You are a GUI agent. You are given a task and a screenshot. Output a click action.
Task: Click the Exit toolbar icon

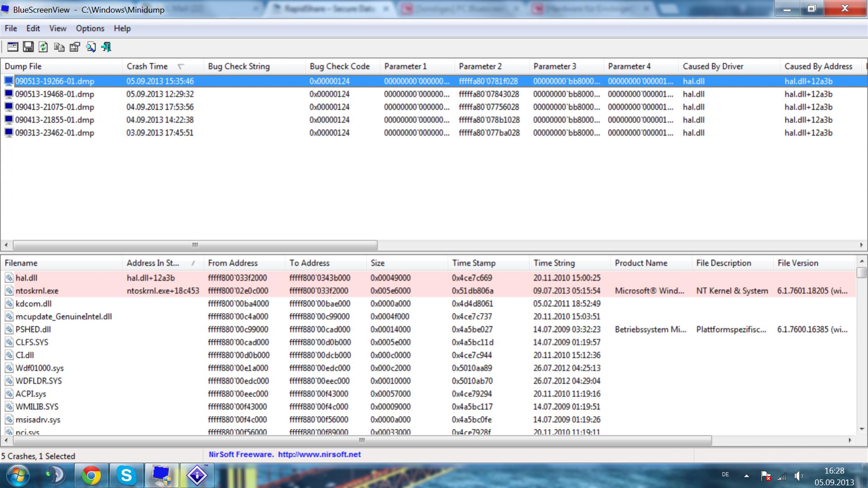[106, 47]
